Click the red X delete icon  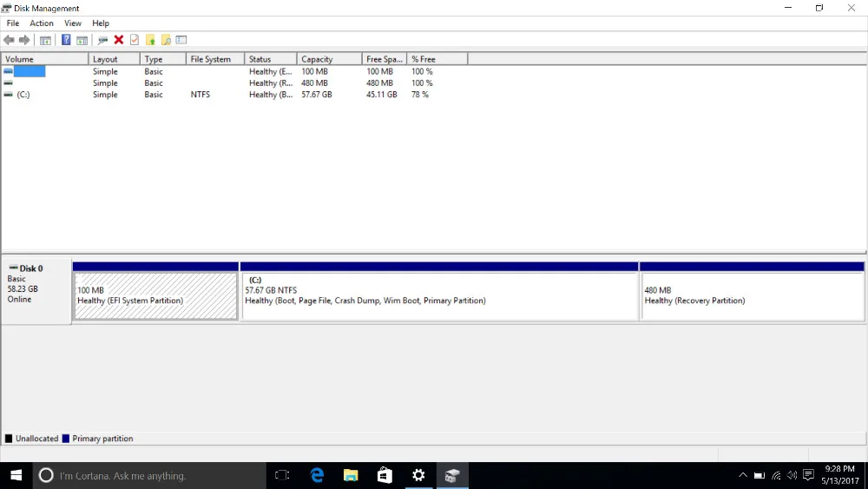click(118, 40)
